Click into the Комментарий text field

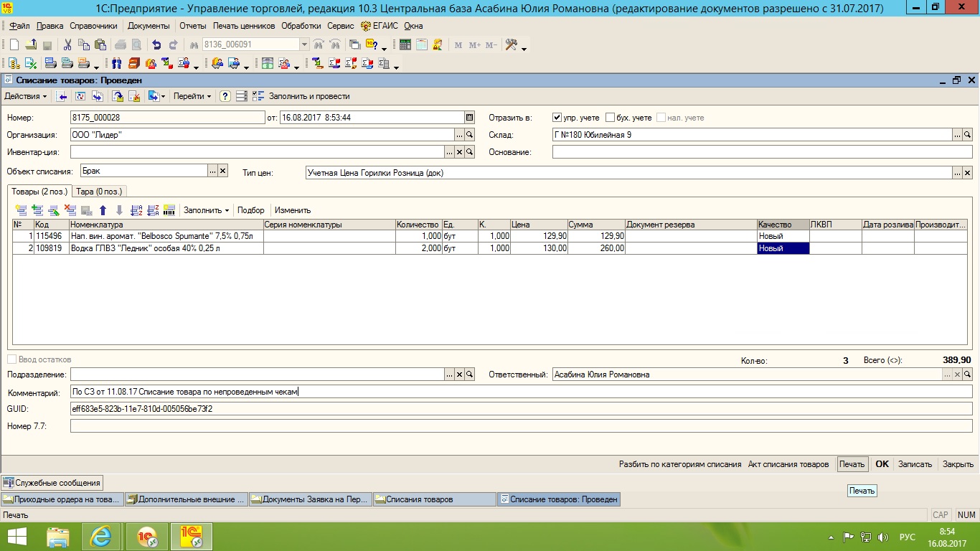(522, 392)
